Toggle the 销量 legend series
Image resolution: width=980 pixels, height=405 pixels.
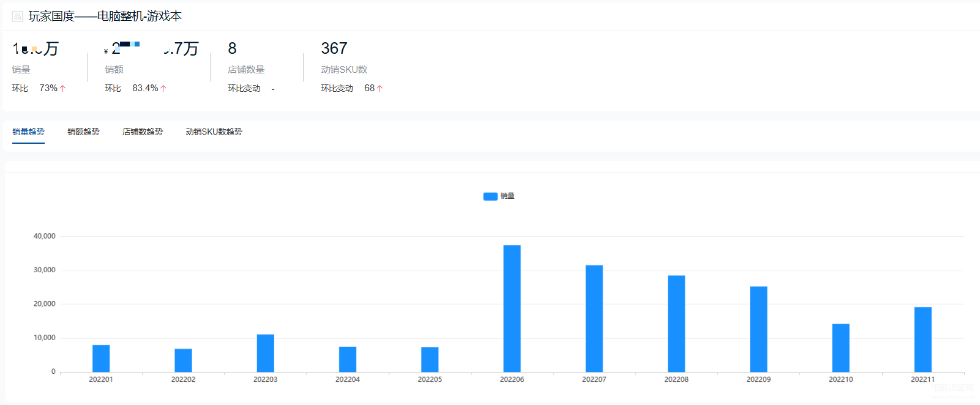(499, 196)
